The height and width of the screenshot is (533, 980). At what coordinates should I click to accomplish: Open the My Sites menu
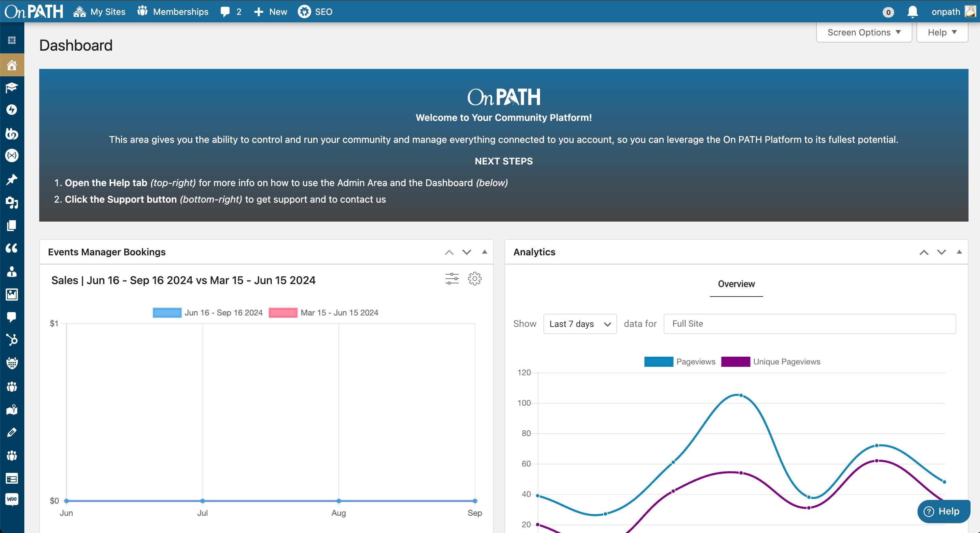(x=99, y=12)
